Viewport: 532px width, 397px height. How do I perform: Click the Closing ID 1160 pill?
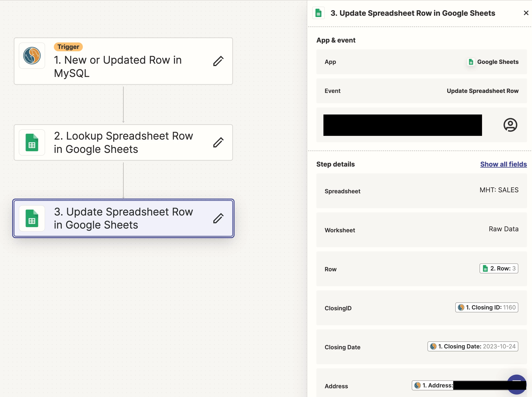point(486,307)
